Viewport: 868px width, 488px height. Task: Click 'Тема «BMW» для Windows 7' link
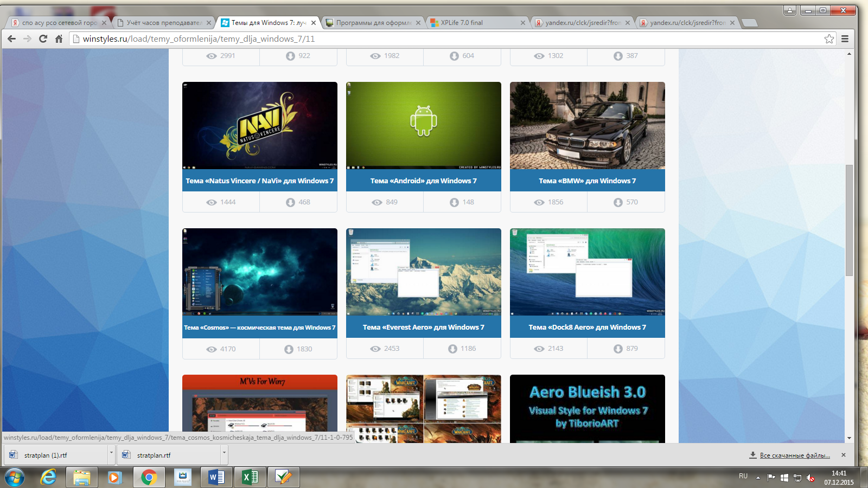tap(588, 181)
